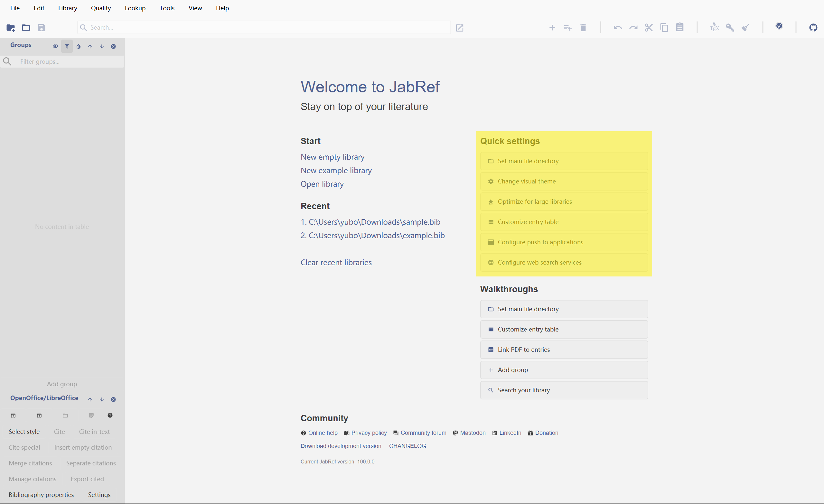Viewport: 824px width, 504px height.
Task: Open the CHANGELOG link
Action: click(407, 446)
